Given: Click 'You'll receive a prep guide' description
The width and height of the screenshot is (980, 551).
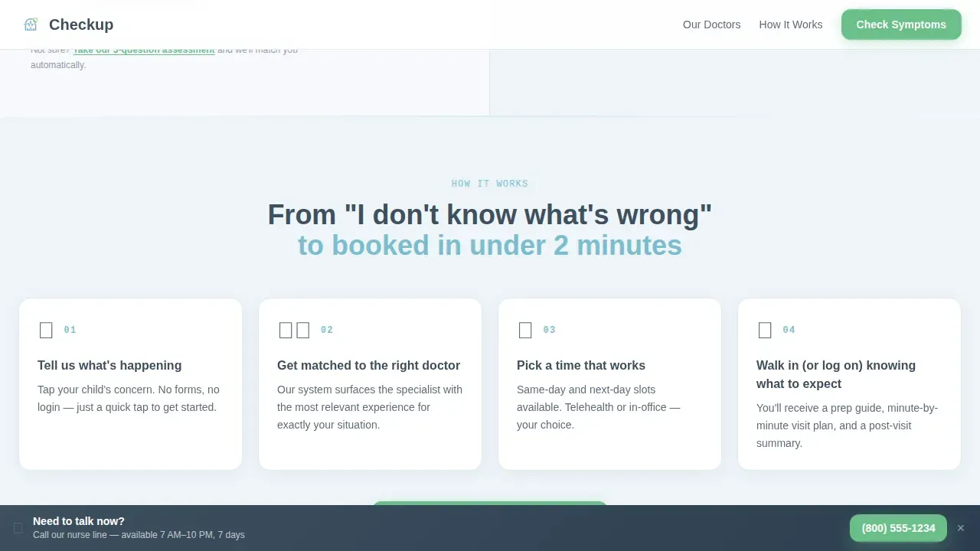Looking at the screenshot, I should pyautogui.click(x=848, y=425).
